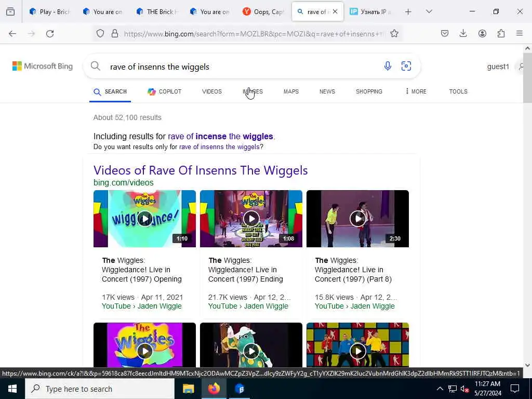This screenshot has width=532, height=399.
Task: Open the NEWS search tab
Action: coord(327,91)
